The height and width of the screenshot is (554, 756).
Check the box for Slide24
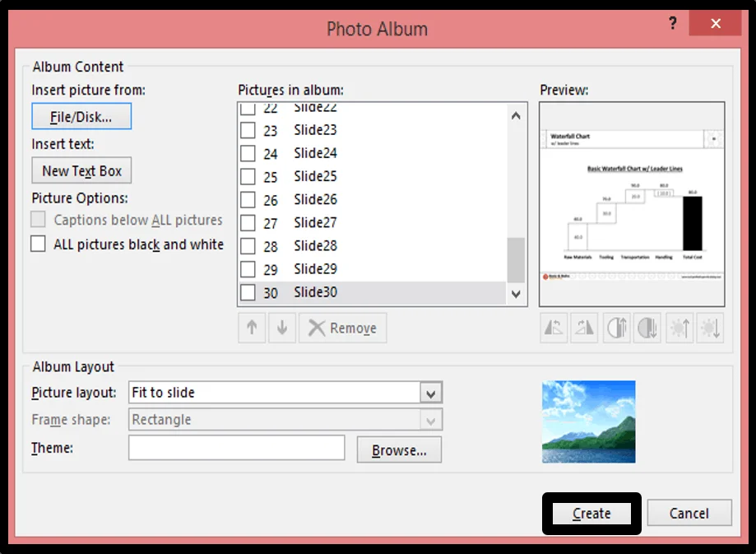(x=248, y=153)
